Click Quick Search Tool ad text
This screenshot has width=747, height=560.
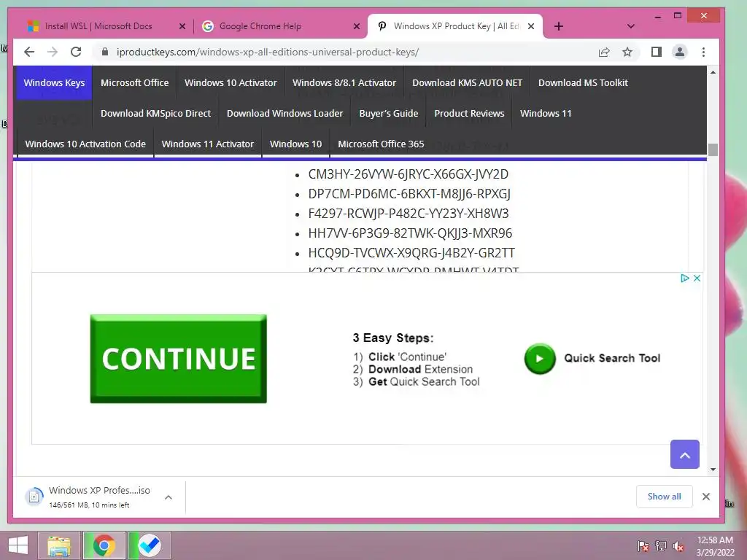point(612,358)
